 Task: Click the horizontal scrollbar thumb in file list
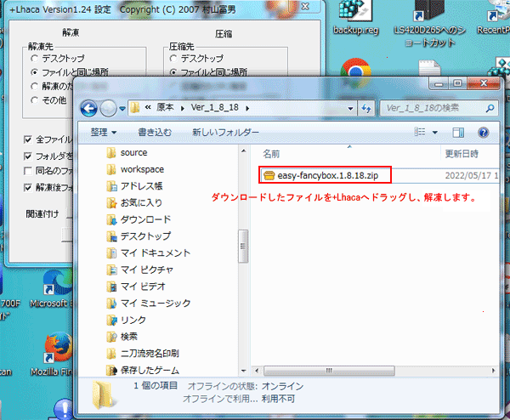(329, 371)
